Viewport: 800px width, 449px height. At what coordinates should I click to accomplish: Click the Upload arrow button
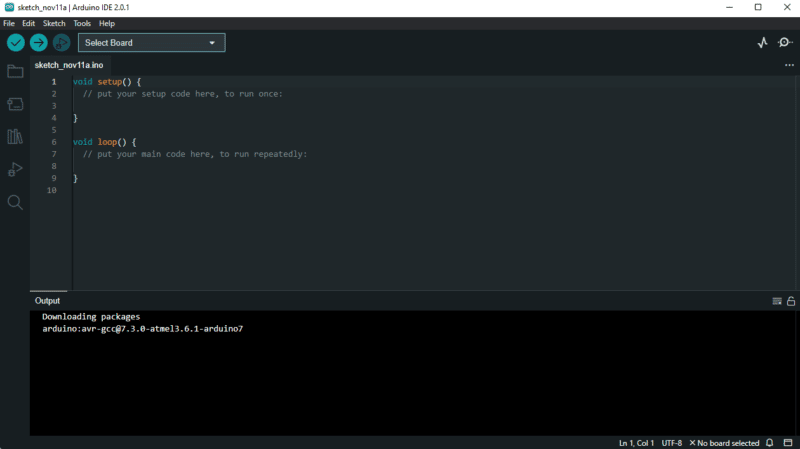pyautogui.click(x=38, y=42)
